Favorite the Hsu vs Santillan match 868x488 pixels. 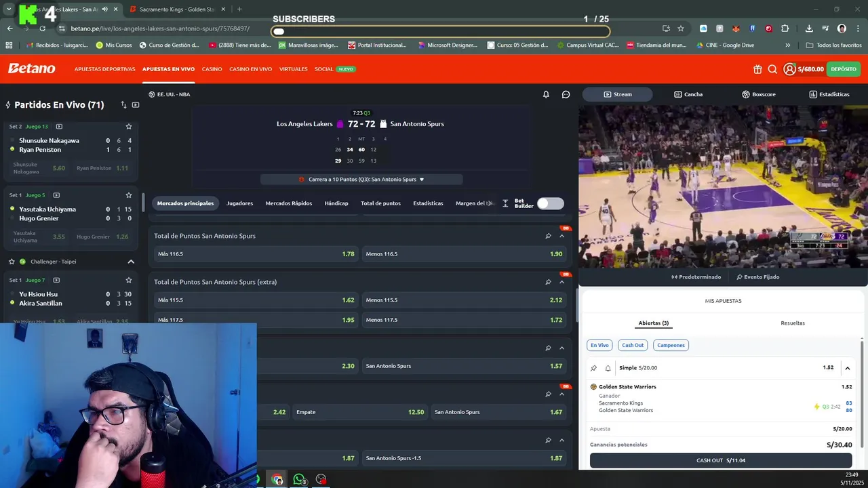(129, 280)
